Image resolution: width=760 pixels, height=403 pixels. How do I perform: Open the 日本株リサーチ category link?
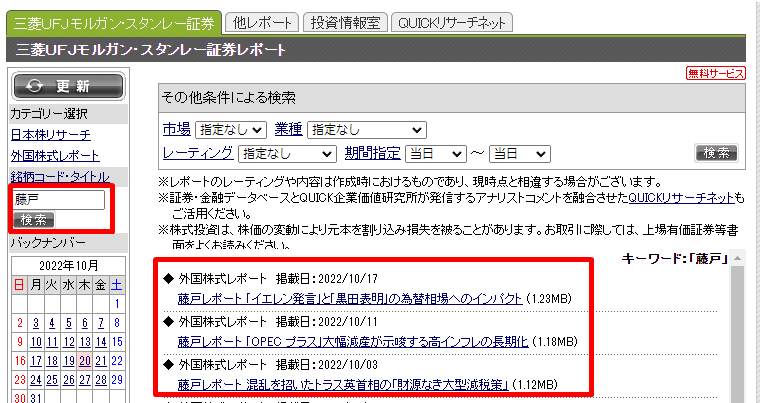[x=50, y=135]
